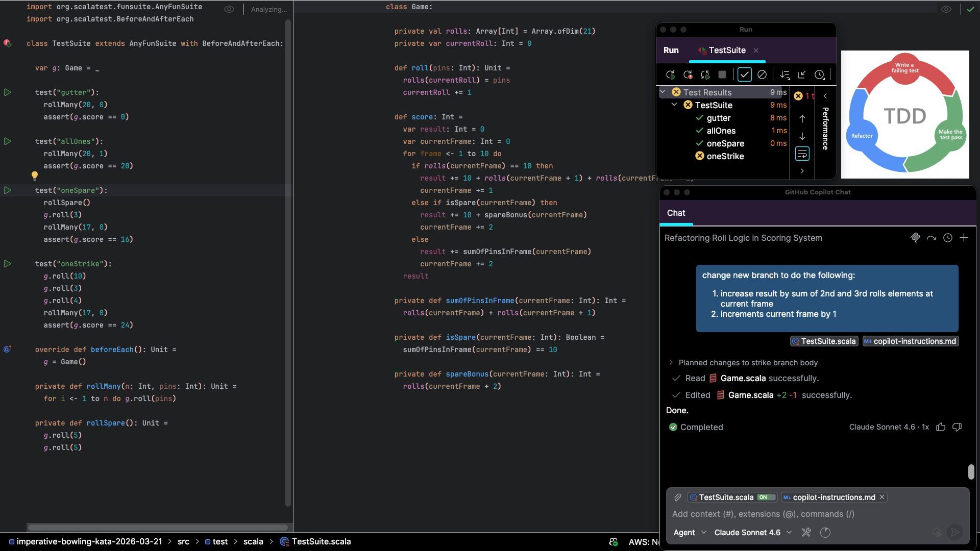
Task: Click Rerun Failed Tests icon in Run toolbar
Action: click(x=688, y=75)
